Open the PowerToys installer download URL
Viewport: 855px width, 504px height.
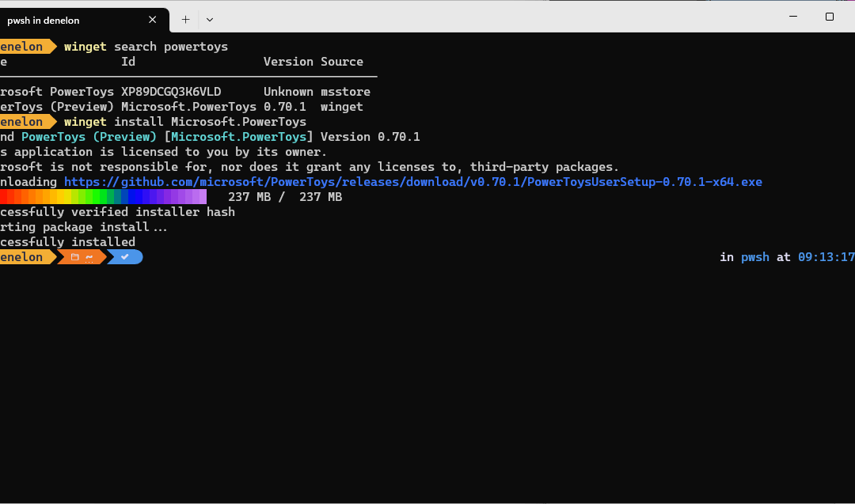[413, 181]
